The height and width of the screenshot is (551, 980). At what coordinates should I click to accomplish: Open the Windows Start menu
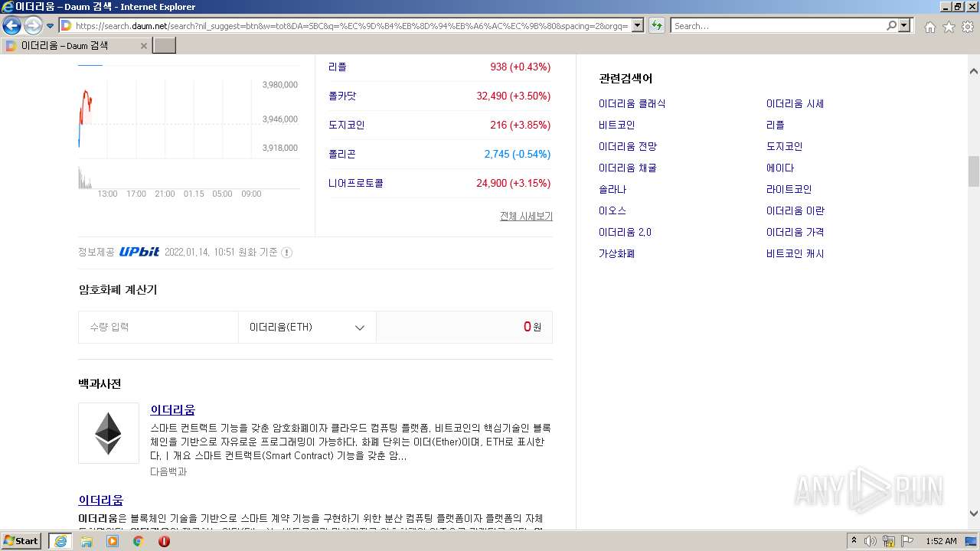click(21, 541)
